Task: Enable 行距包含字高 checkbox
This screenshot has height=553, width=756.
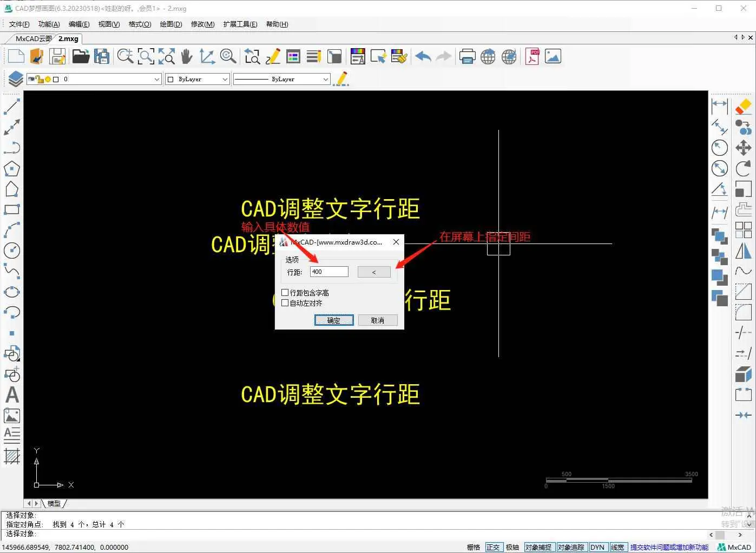Action: click(x=285, y=293)
